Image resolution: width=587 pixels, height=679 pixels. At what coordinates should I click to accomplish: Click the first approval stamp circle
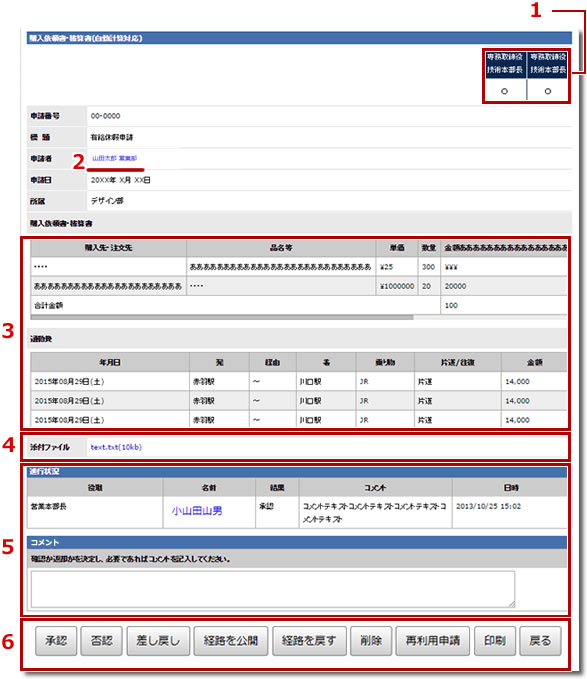point(504,91)
